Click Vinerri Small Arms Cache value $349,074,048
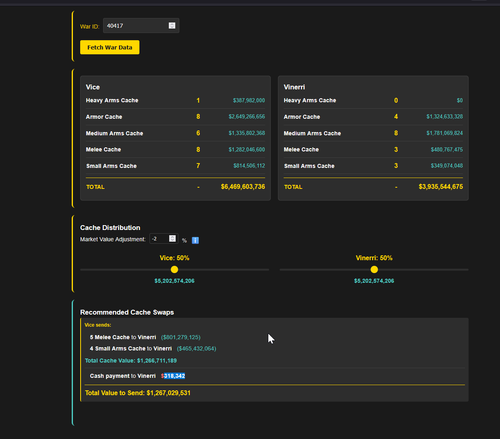Viewport: 500px width, 439px height. 447,166
